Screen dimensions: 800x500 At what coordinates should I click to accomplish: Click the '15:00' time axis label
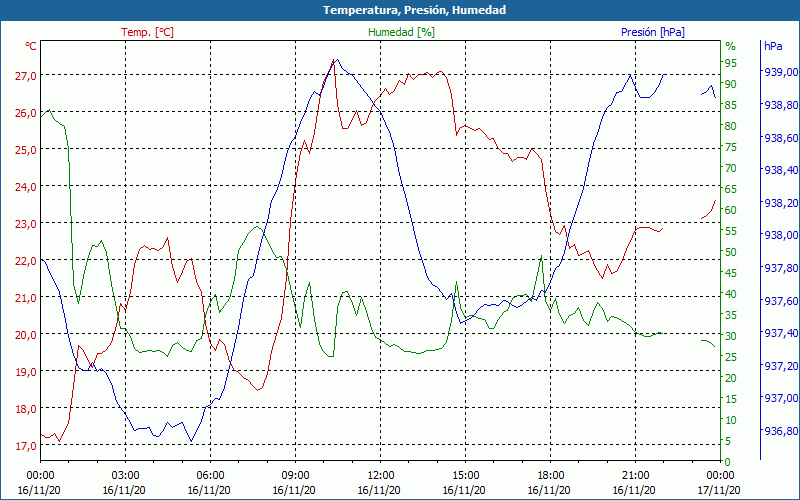click(465, 474)
